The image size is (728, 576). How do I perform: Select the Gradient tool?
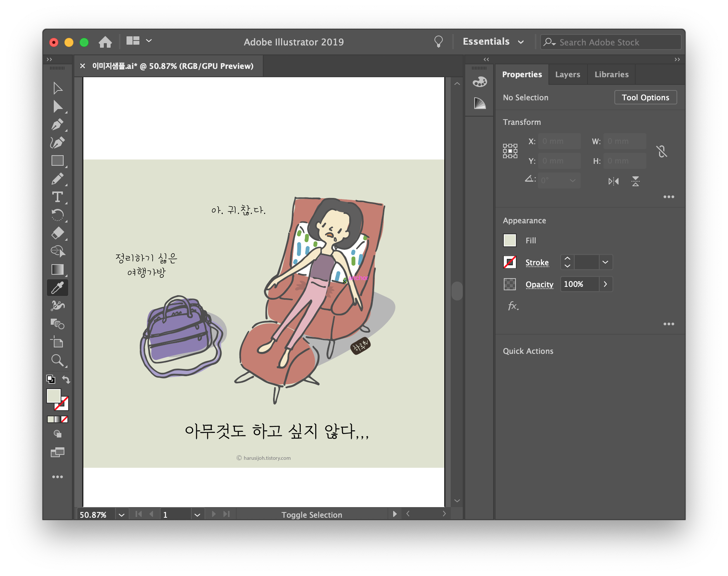[x=57, y=269]
